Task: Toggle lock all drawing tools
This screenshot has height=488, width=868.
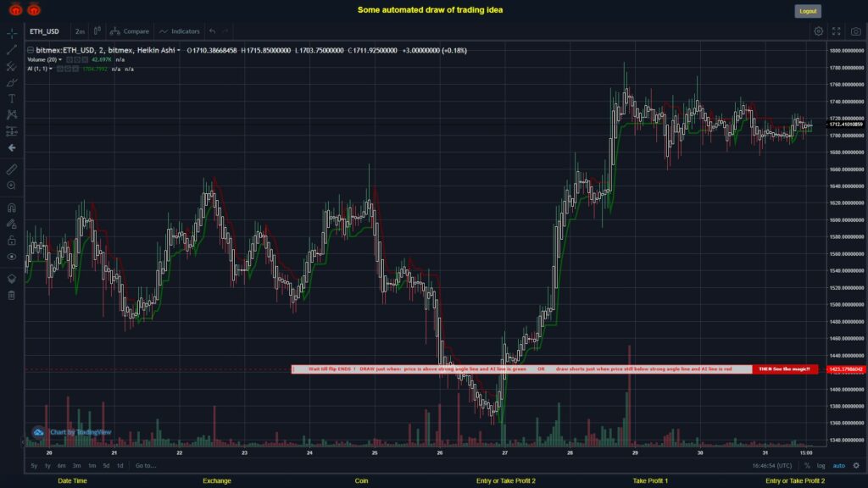Action: 12,240
